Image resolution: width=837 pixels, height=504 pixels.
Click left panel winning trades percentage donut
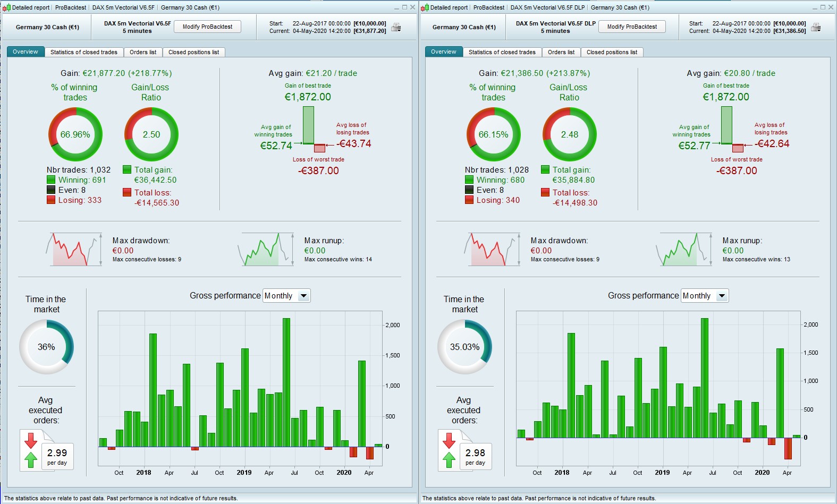pyautogui.click(x=75, y=134)
